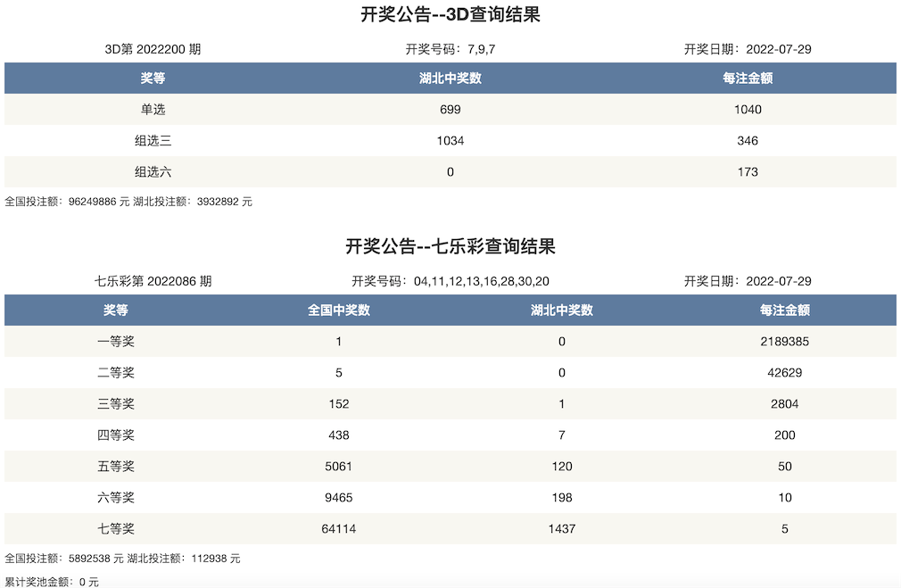Click the 三等奖 amount 2804
901x588 pixels.
pos(784,404)
